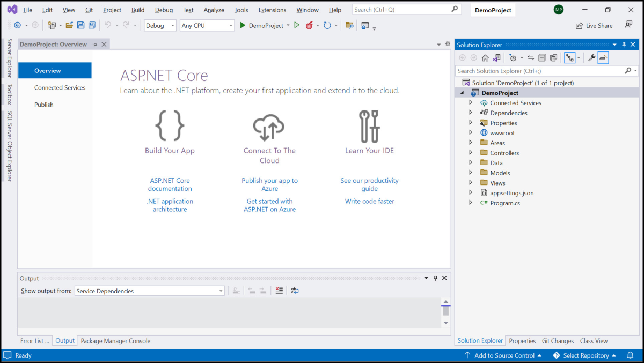This screenshot has height=363, width=644.
Task: Switch to the Error List tab
Action: (35, 341)
